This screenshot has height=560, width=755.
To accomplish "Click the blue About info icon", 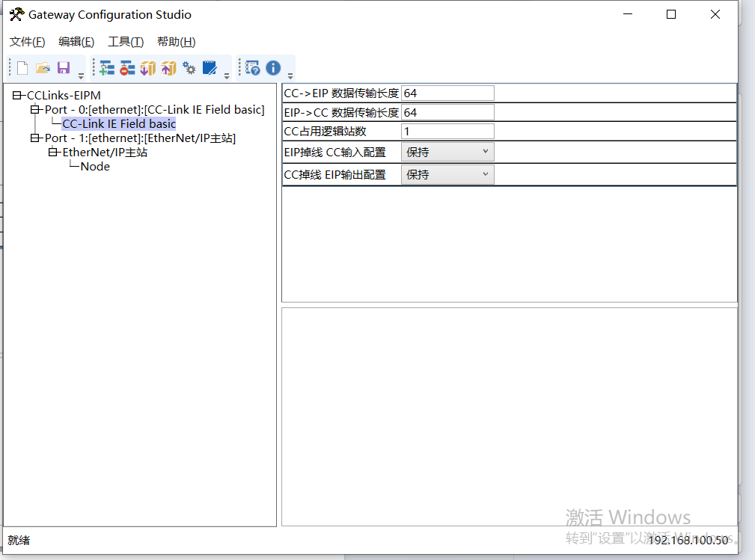I will (x=273, y=68).
